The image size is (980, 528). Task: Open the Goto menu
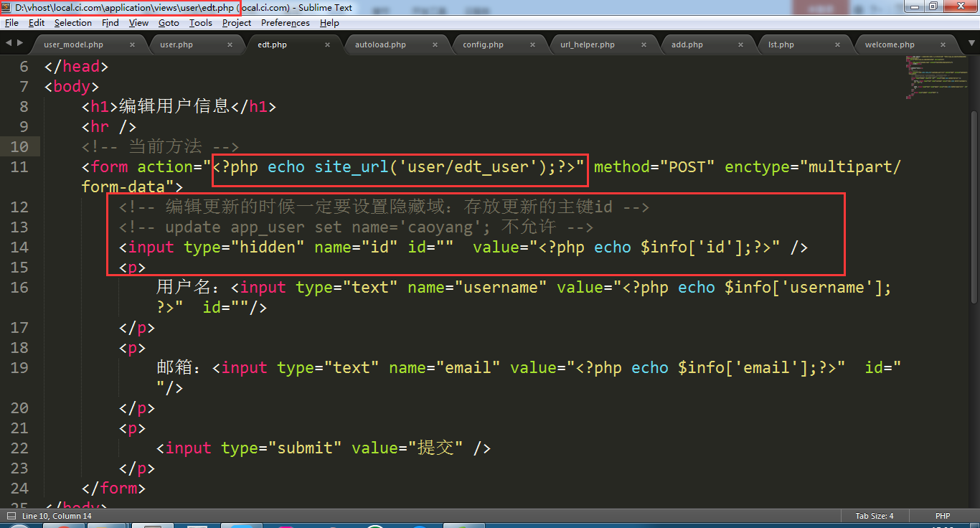point(169,23)
